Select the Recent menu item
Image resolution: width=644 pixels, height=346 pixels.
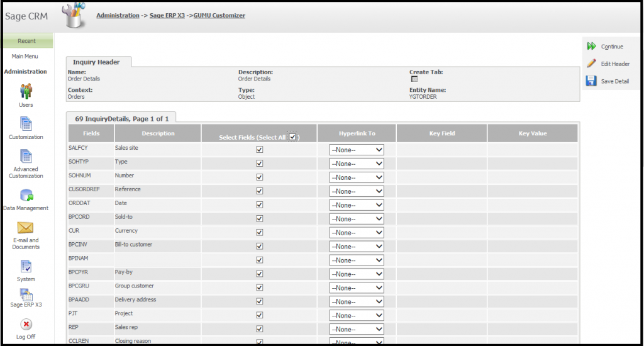26,41
